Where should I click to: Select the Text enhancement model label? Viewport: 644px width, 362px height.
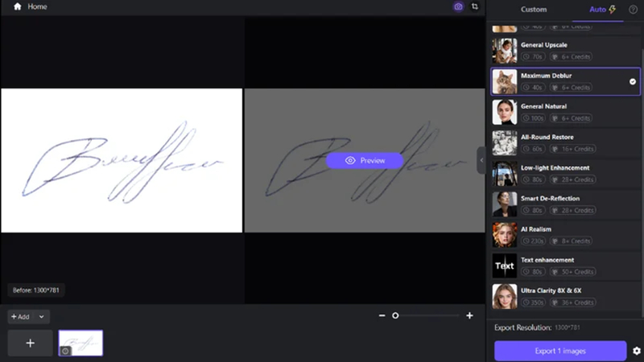click(x=547, y=260)
